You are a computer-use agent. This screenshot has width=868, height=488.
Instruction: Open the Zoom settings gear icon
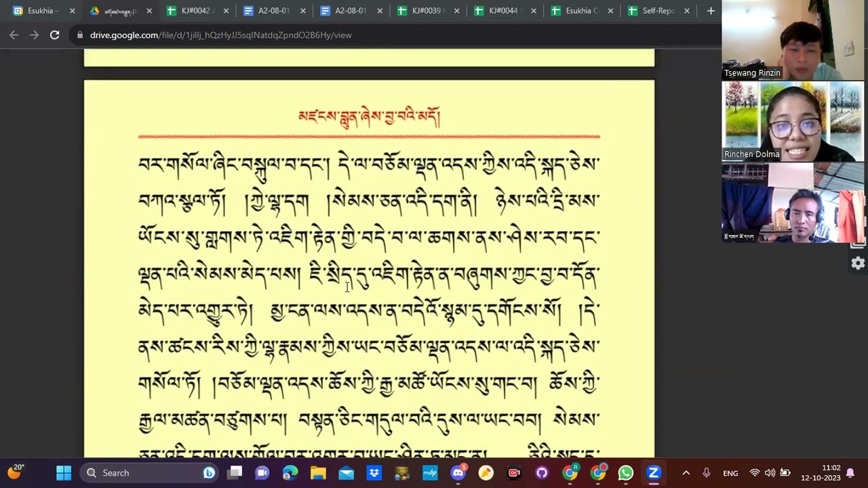(859, 263)
